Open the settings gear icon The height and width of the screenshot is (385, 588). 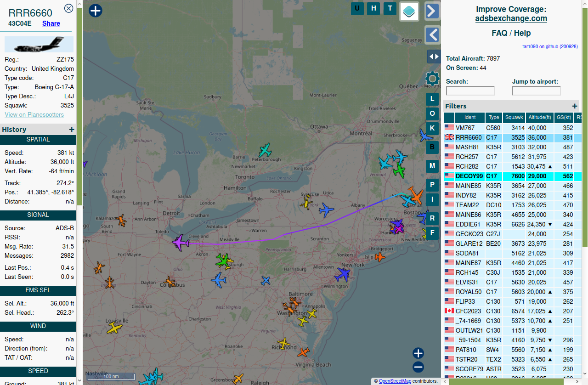click(432, 79)
